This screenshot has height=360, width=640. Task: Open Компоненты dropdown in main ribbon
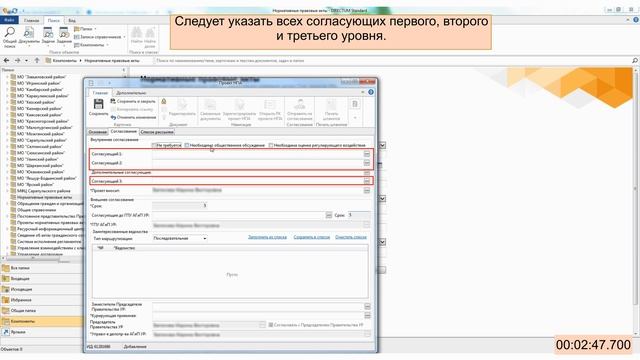91,45
